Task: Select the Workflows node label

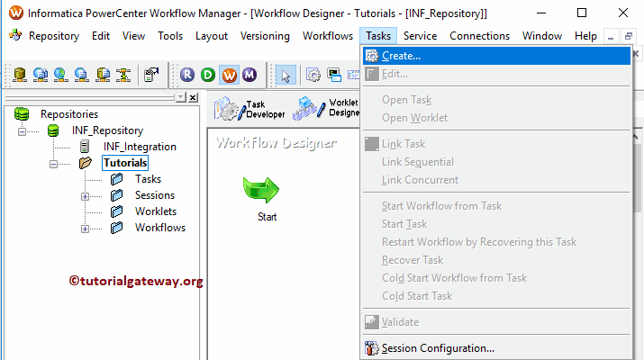Action: 160,228
